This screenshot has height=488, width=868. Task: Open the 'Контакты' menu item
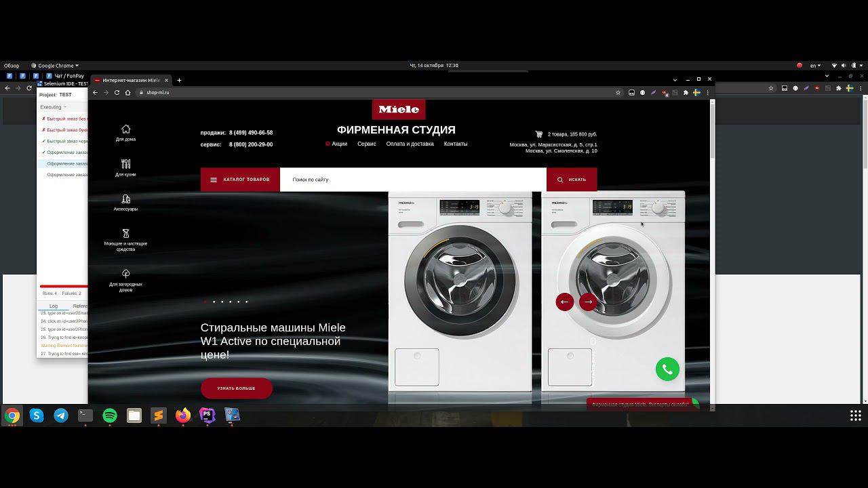456,144
